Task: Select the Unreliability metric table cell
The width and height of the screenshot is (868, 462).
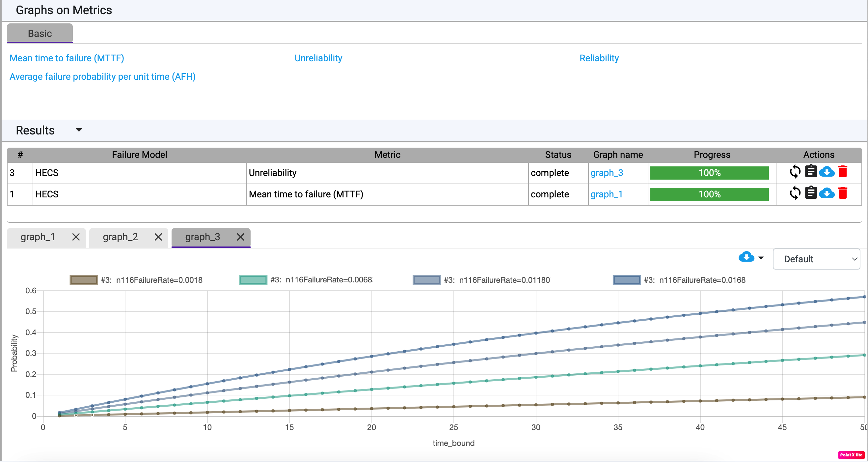Action: pos(387,173)
